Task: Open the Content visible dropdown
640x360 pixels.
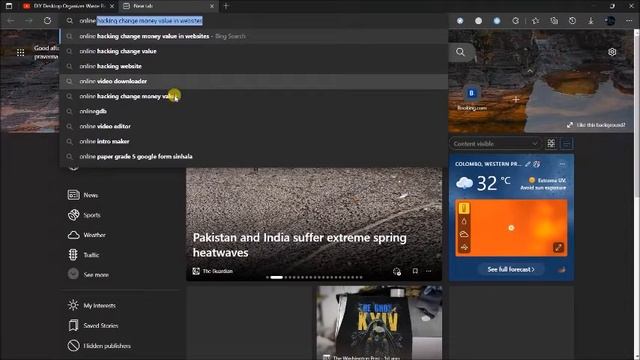Action: [495, 144]
